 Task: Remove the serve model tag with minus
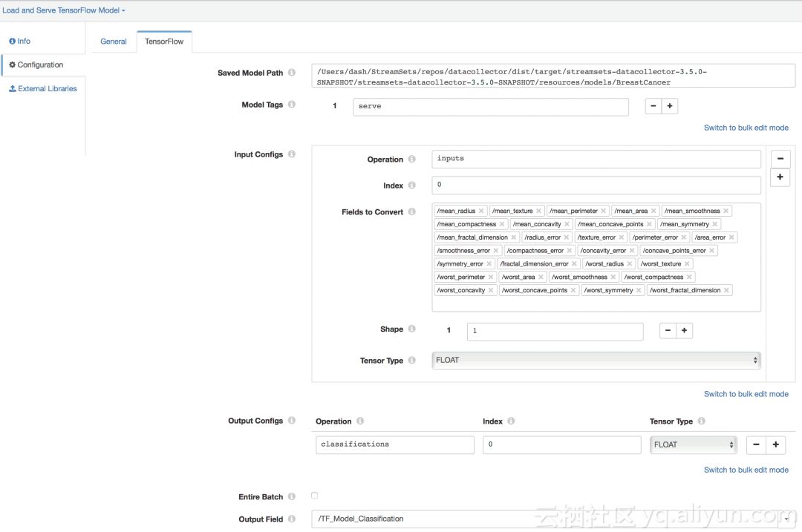tap(653, 106)
